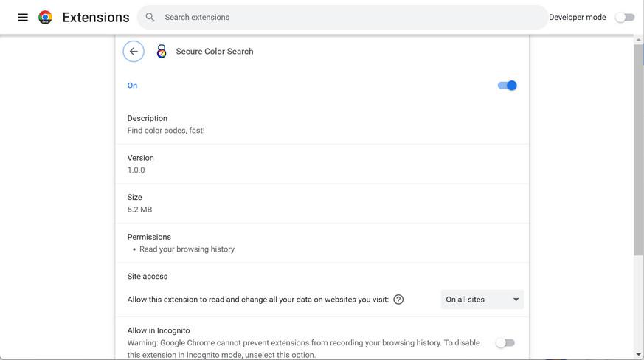Viewport: 644px width, 360px height.
Task: Open the hamburger main menu
Action: coord(23,17)
